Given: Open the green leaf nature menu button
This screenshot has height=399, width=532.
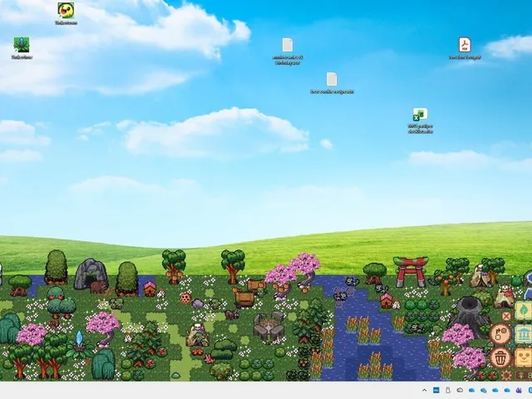Looking at the screenshot, I should click(x=524, y=311).
